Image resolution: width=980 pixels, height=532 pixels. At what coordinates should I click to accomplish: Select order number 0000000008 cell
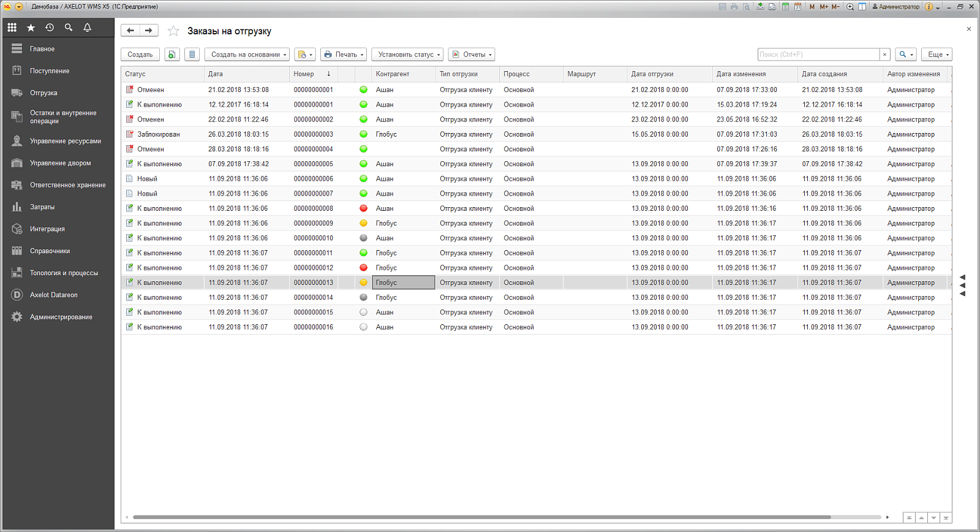tap(313, 208)
